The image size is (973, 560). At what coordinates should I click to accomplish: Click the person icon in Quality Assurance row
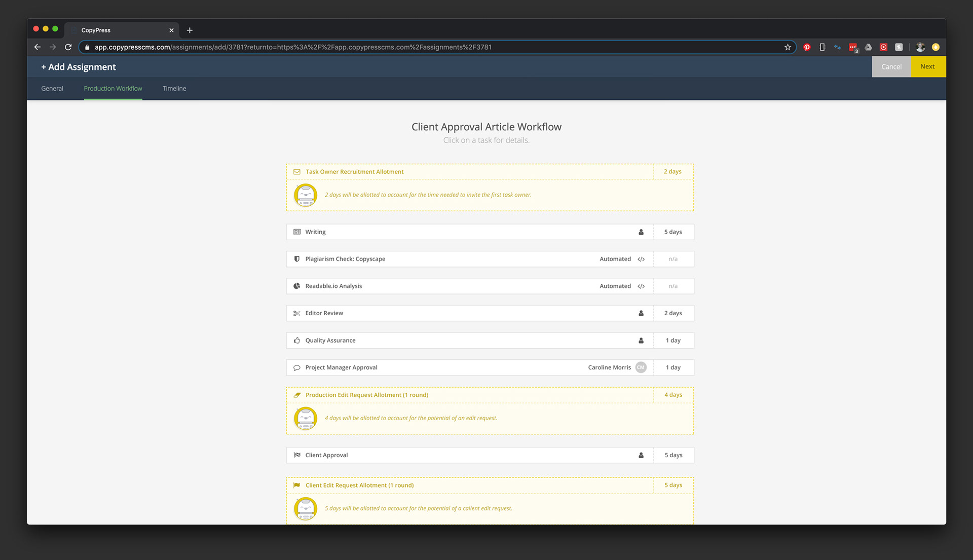641,341
